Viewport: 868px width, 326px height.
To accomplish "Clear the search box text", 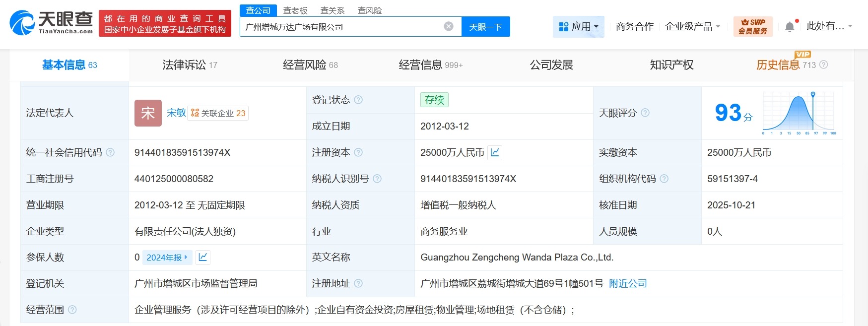I will point(448,26).
